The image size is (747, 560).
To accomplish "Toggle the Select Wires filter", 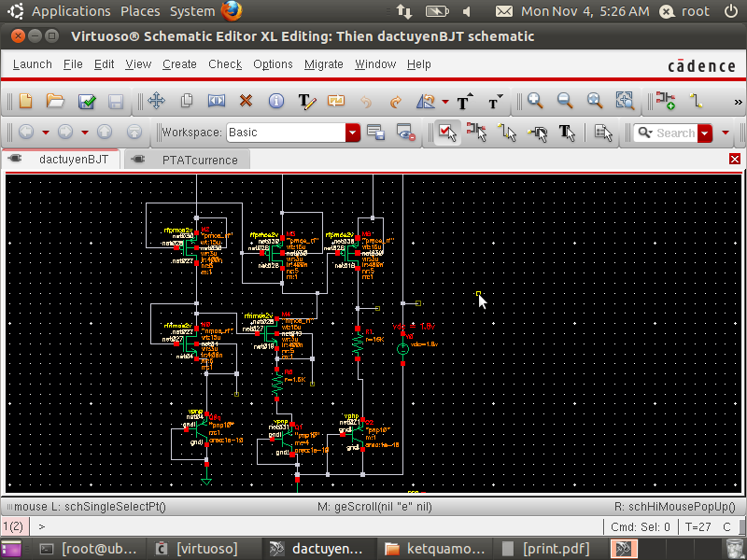I will (x=507, y=133).
